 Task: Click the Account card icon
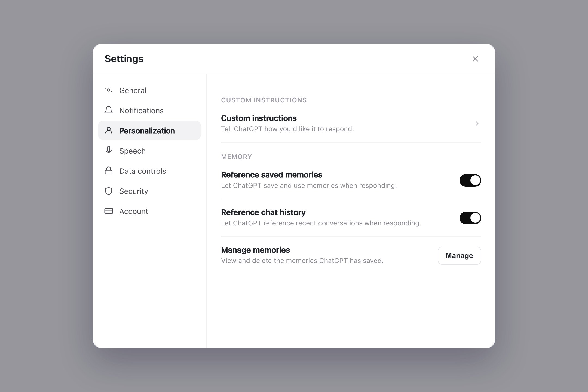[x=109, y=211]
